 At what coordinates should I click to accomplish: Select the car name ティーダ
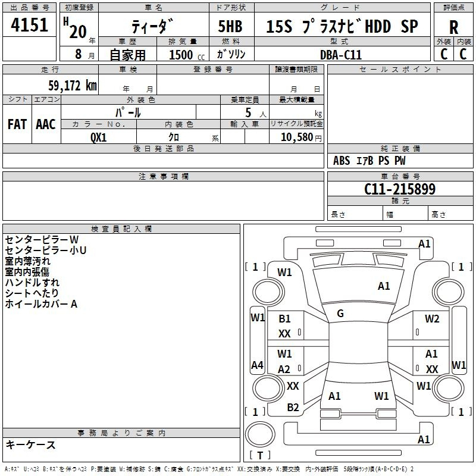click(153, 26)
